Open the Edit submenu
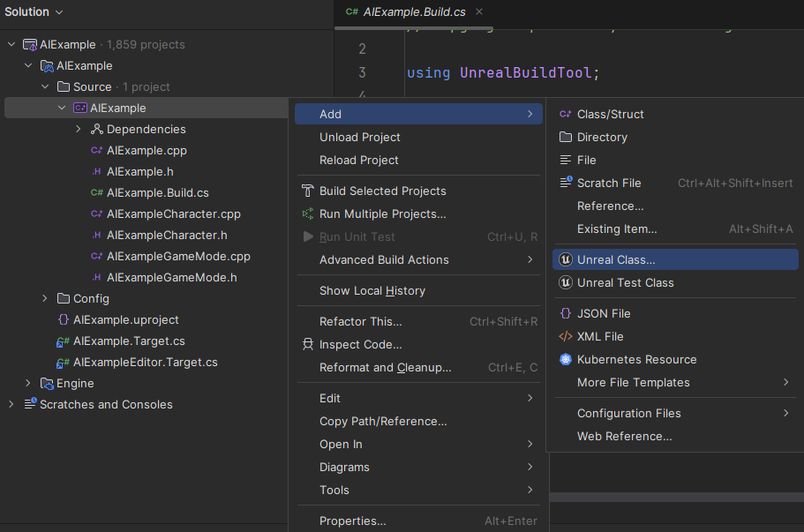 pos(418,398)
